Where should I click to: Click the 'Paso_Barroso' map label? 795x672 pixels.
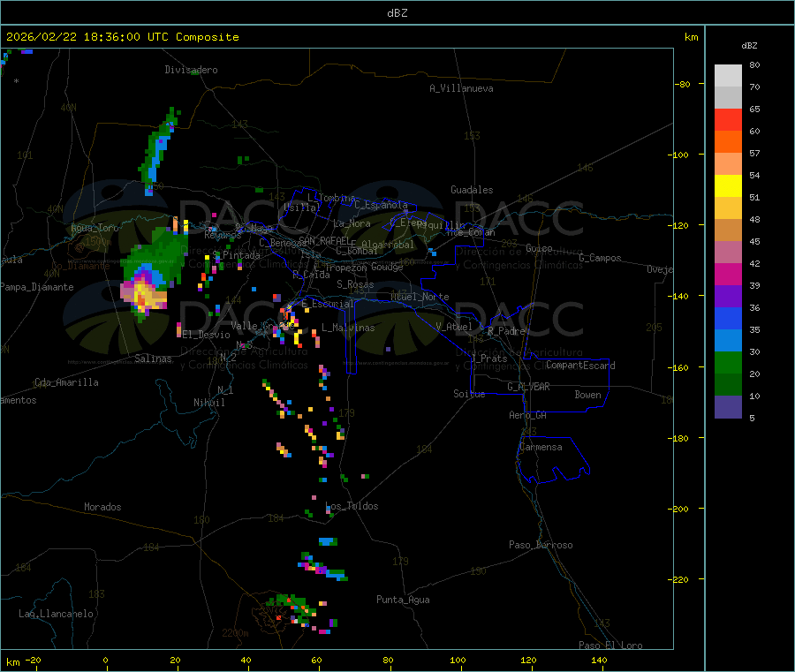[x=541, y=545]
